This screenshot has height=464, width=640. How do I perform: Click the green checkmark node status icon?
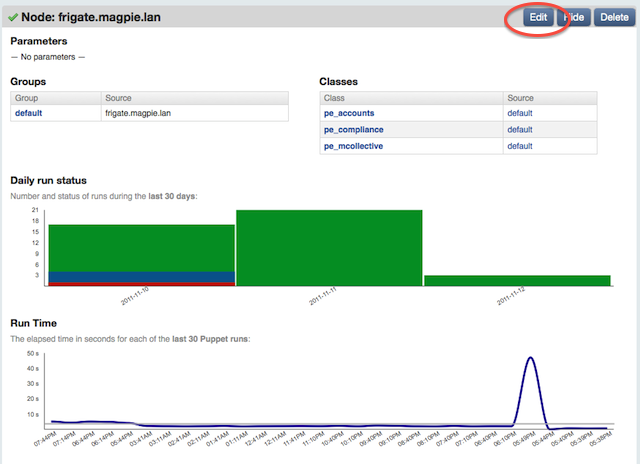point(14,17)
